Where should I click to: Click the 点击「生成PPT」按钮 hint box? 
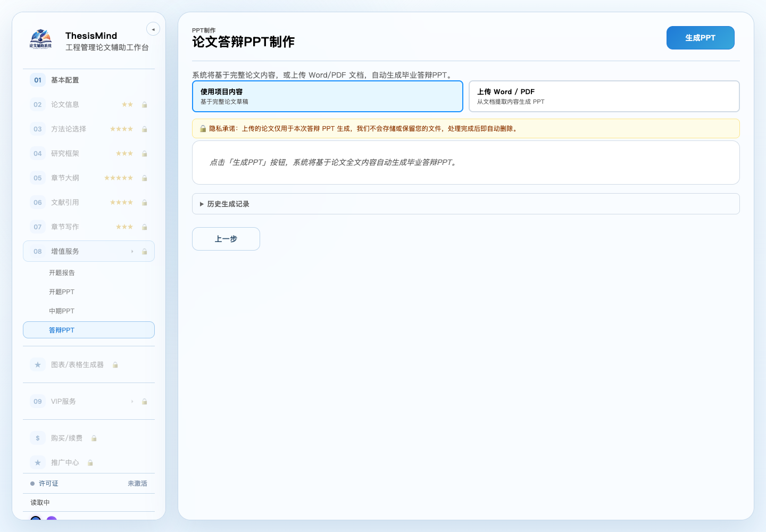pos(466,162)
